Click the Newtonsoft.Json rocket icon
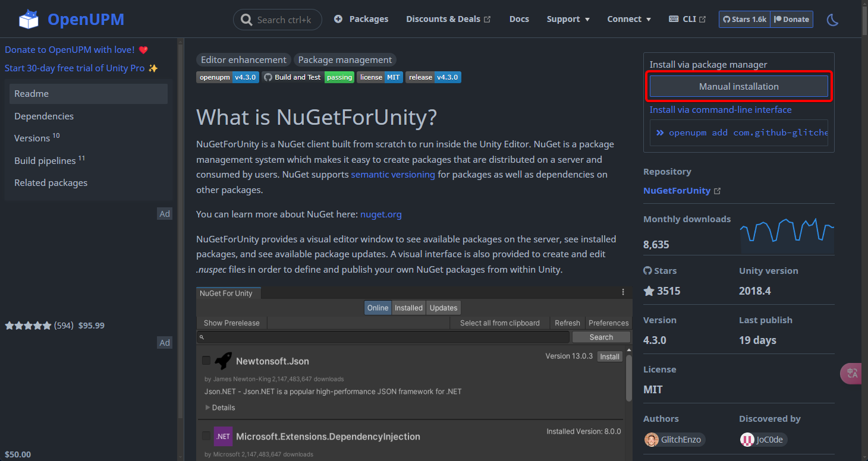This screenshot has height=461, width=868. click(223, 361)
